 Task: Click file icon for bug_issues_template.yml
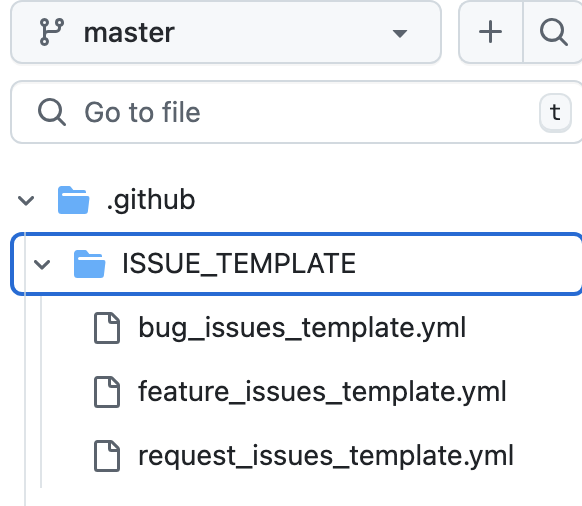[x=107, y=328]
